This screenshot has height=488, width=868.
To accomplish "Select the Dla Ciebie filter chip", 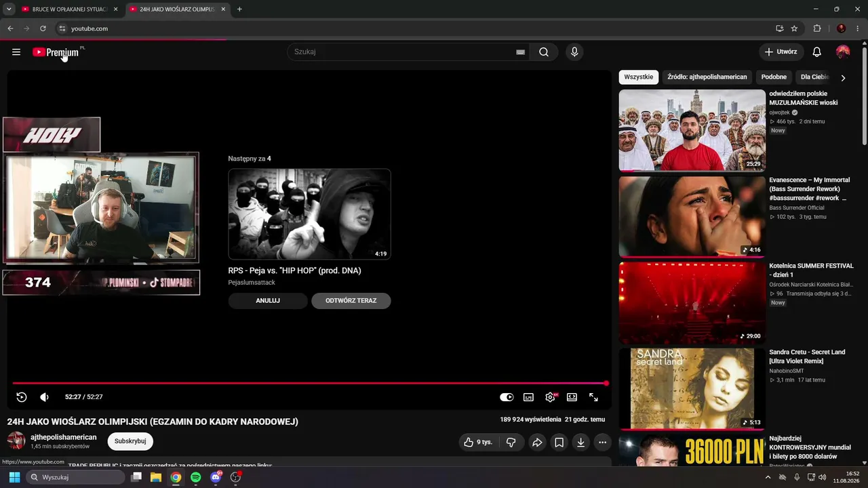I will click(x=814, y=77).
